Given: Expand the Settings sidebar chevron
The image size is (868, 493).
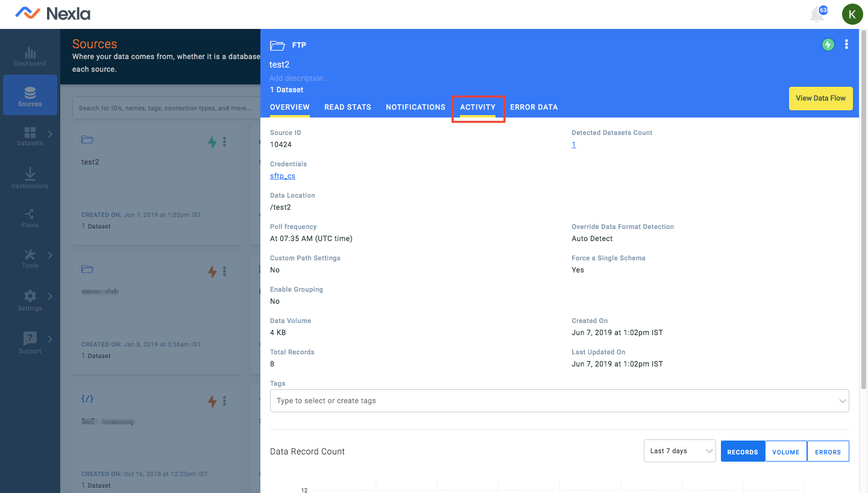Looking at the screenshot, I should tap(50, 297).
